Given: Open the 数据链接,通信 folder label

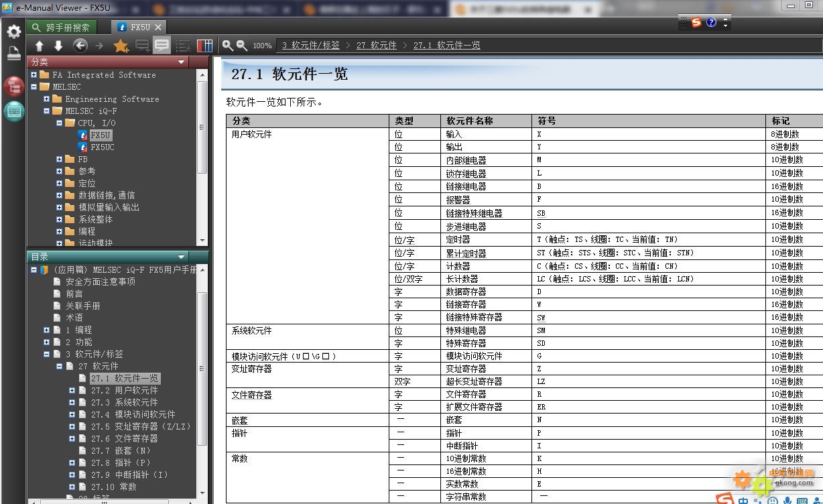Looking at the screenshot, I should 107,195.
